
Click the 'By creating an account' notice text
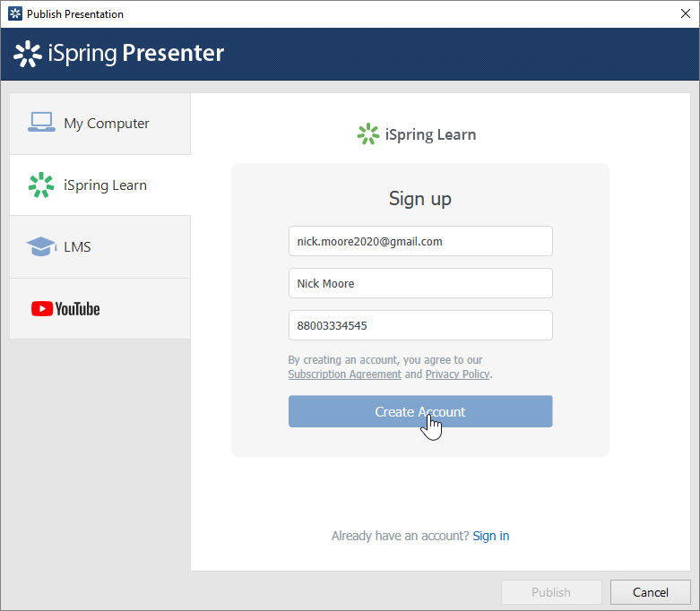point(385,360)
